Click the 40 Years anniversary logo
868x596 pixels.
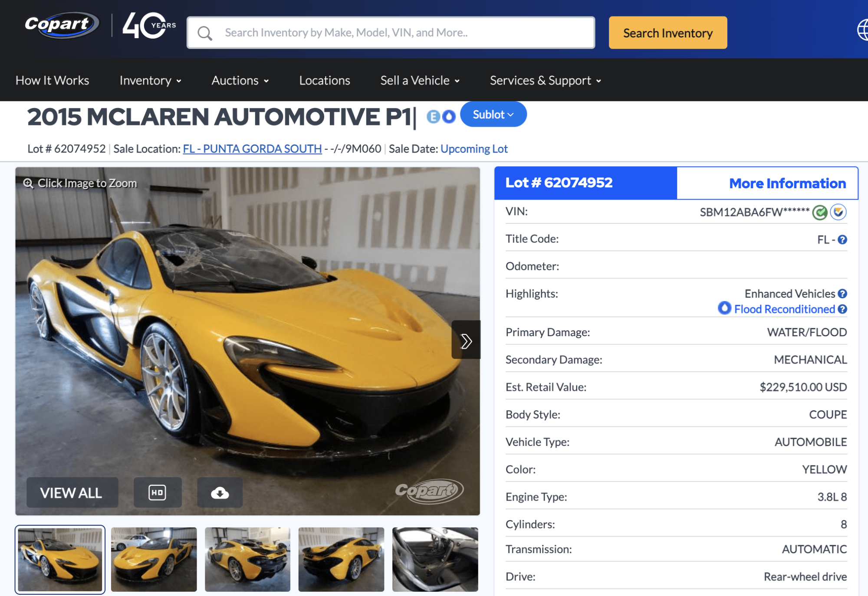(x=149, y=26)
